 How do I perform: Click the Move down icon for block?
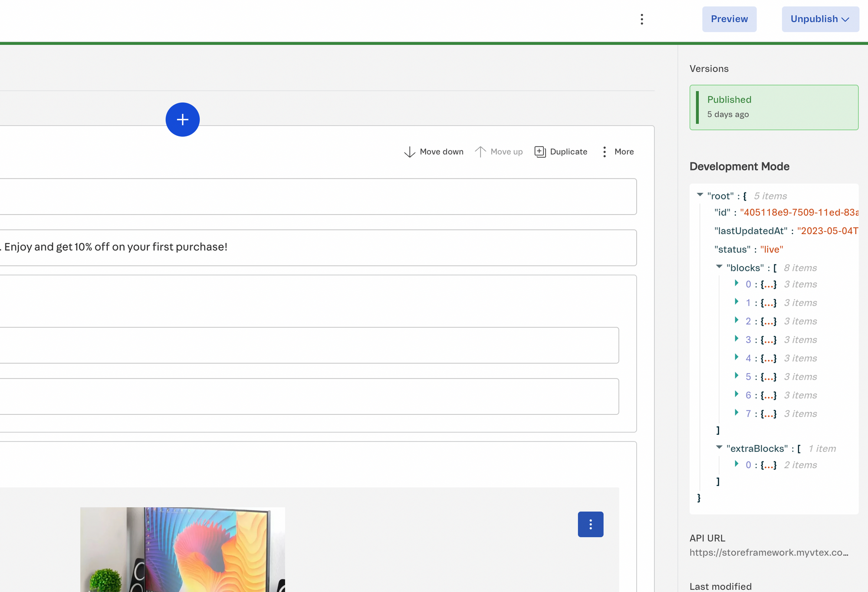(409, 151)
